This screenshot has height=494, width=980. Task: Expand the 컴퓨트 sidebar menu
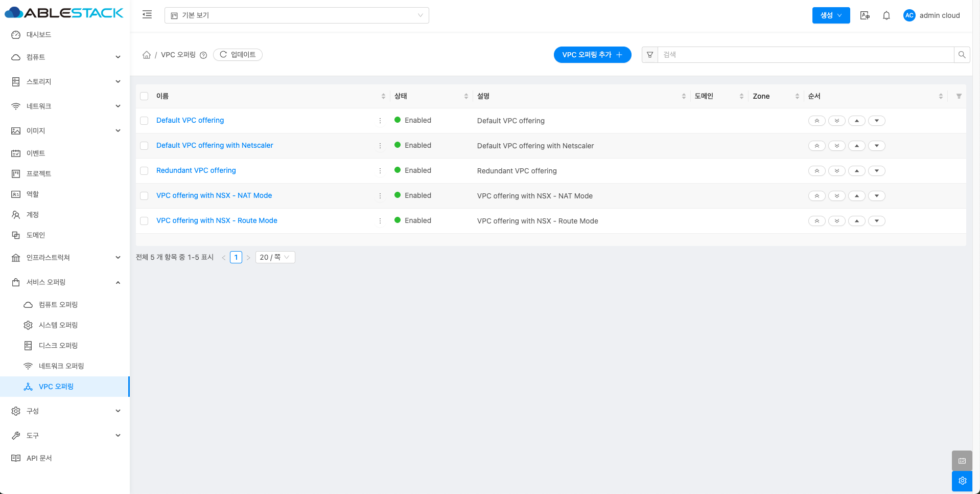point(65,57)
